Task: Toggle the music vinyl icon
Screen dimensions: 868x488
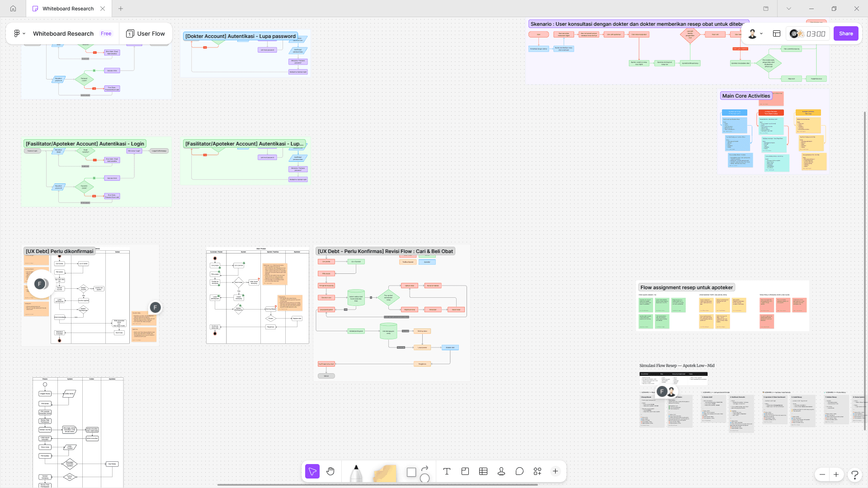Action: (794, 33)
